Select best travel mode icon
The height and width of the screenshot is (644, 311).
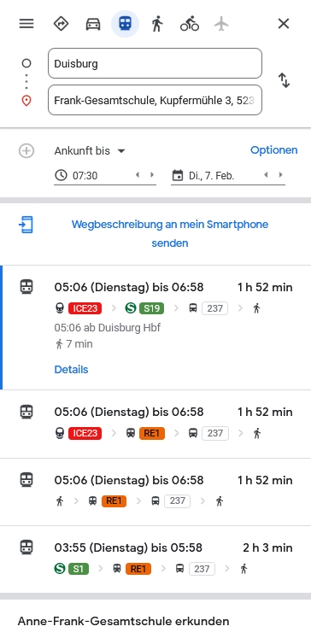pos(62,24)
